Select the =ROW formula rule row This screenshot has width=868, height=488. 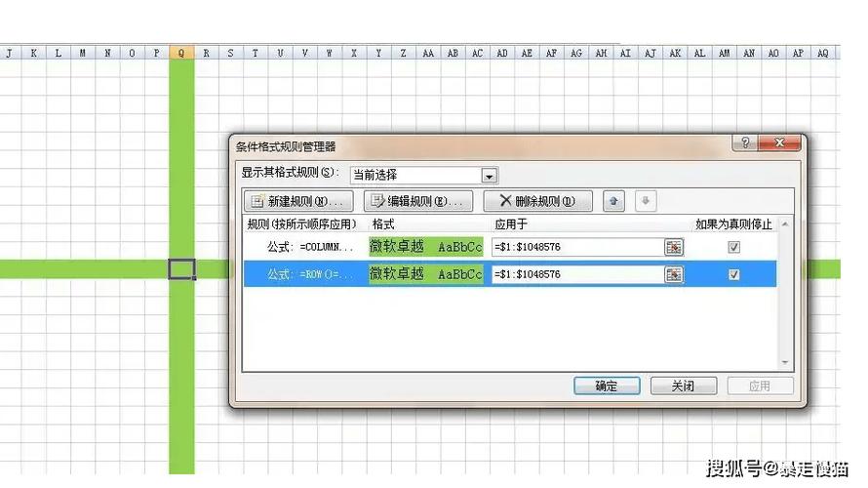[x=510, y=274]
